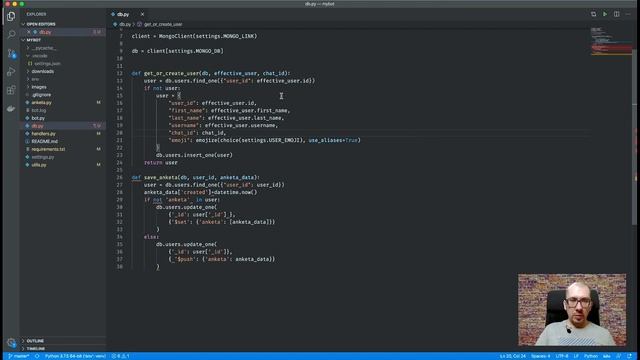Click get_or_create_user in the breadcrumb
The width and height of the screenshot is (640, 360).
[163, 24]
